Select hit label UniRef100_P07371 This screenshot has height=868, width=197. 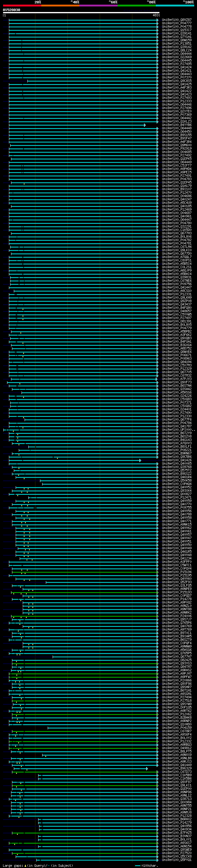pyautogui.click(x=176, y=402)
